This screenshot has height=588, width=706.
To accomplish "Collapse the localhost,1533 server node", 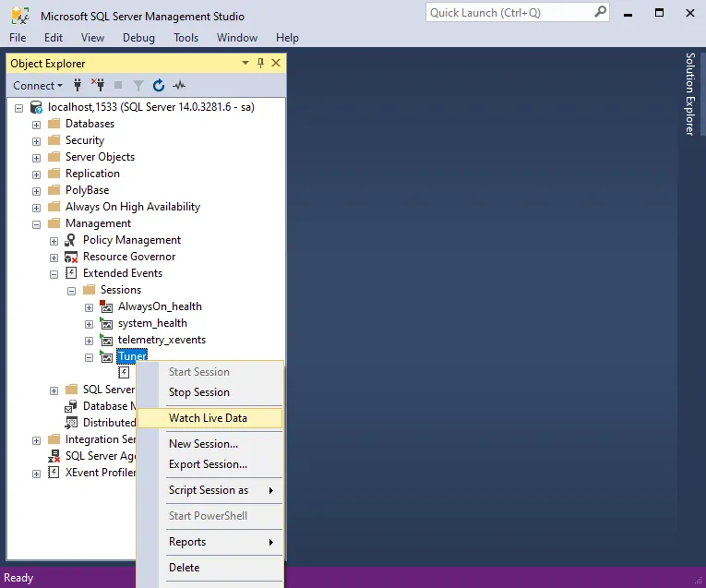I will point(18,108).
